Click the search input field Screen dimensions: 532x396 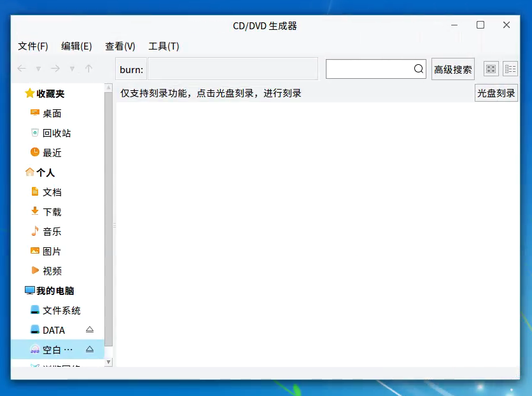click(369, 69)
